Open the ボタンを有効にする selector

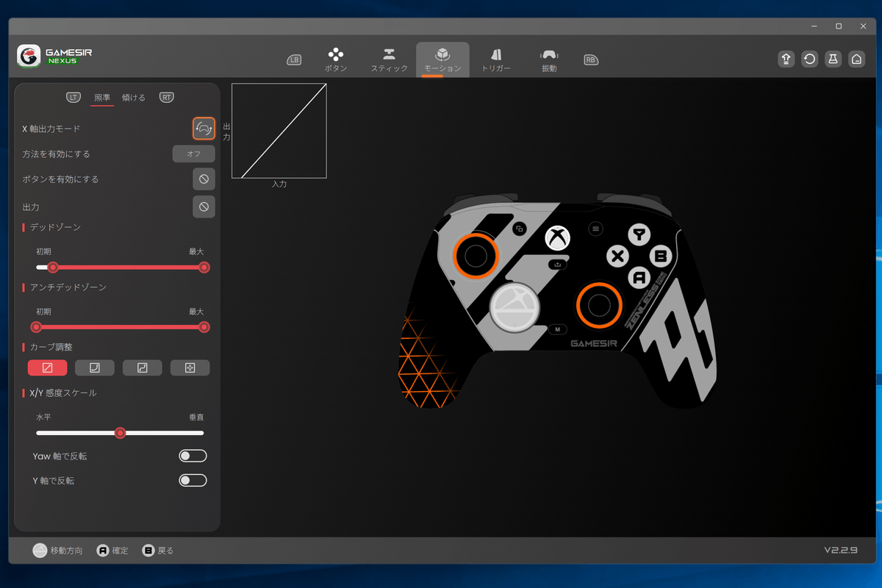point(204,179)
